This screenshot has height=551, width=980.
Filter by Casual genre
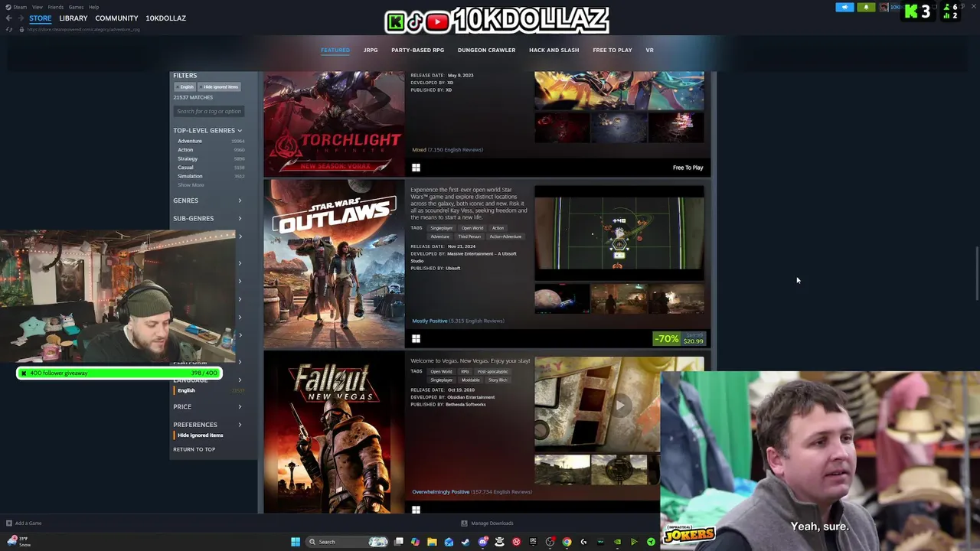185,168
